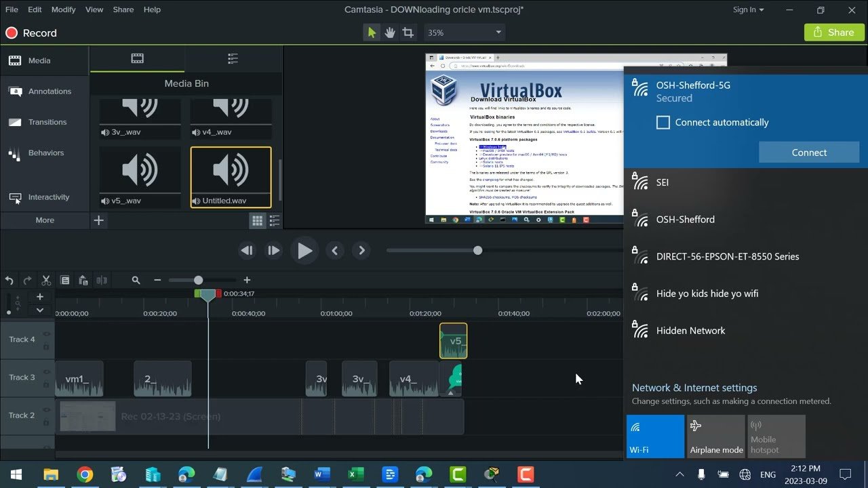Lock Track 4 using the lock icon
This screenshot has height=488, width=868.
(x=47, y=346)
